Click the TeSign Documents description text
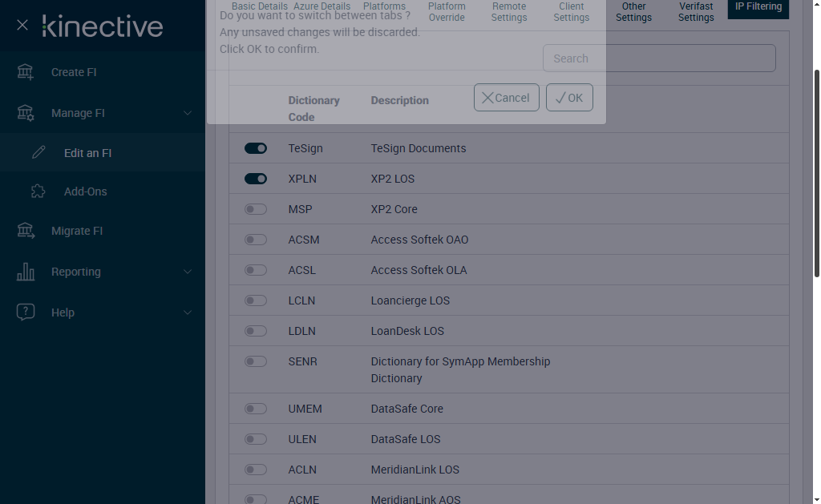Image resolution: width=821 pixels, height=504 pixels. click(419, 148)
